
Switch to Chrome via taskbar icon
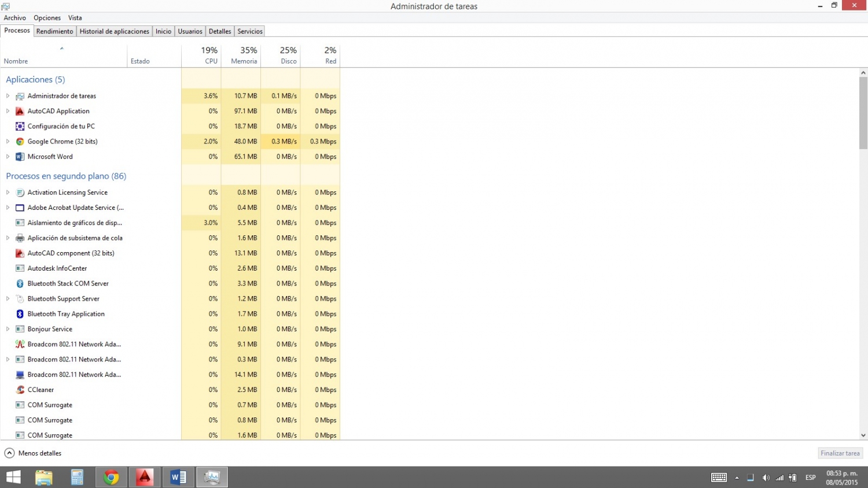click(x=111, y=477)
